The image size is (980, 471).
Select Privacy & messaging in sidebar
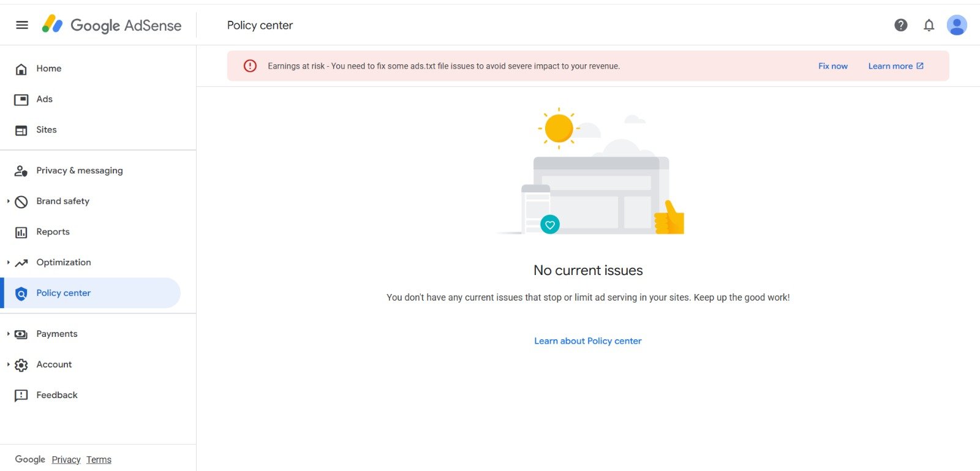coord(79,170)
